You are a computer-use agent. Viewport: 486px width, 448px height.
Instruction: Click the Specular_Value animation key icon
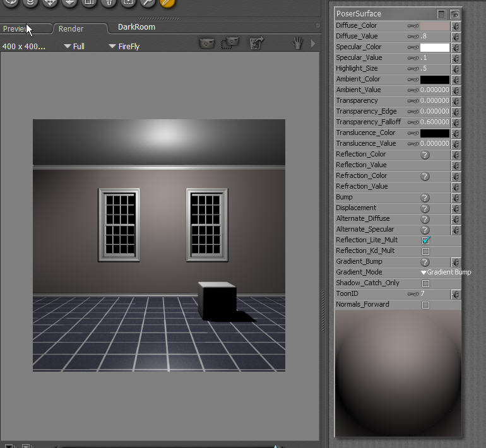[x=413, y=58]
